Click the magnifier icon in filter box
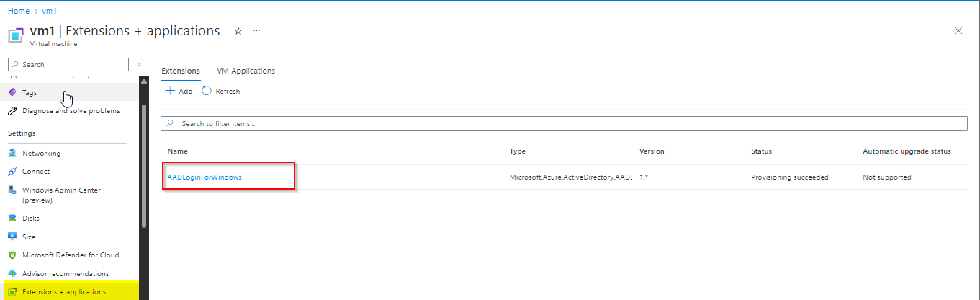Image resolution: width=980 pixels, height=300 pixels. 170,123
